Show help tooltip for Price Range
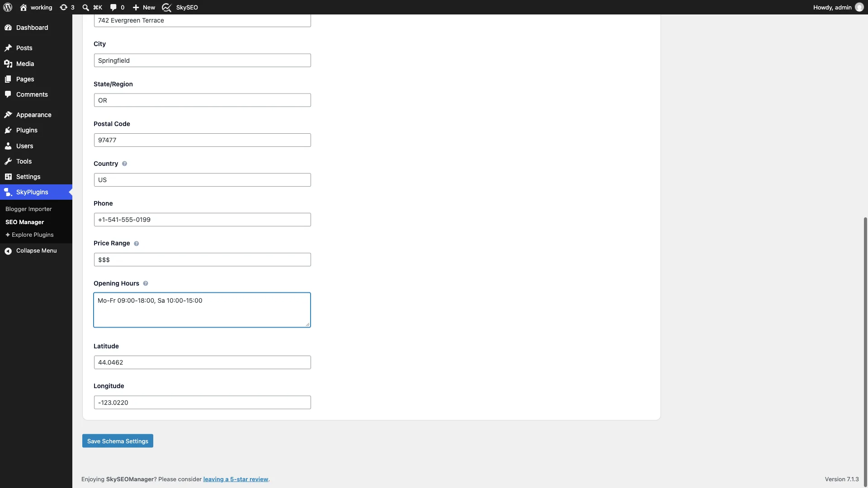The height and width of the screenshot is (488, 868). 136,244
